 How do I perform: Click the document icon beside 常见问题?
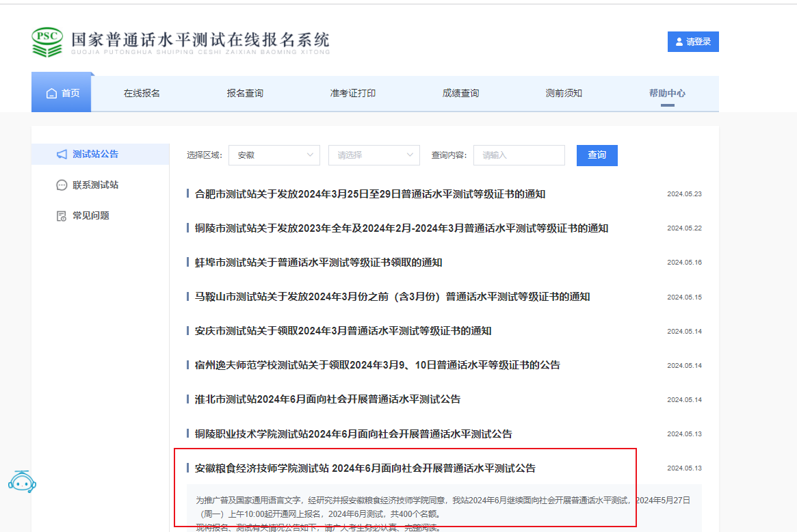[x=62, y=216]
